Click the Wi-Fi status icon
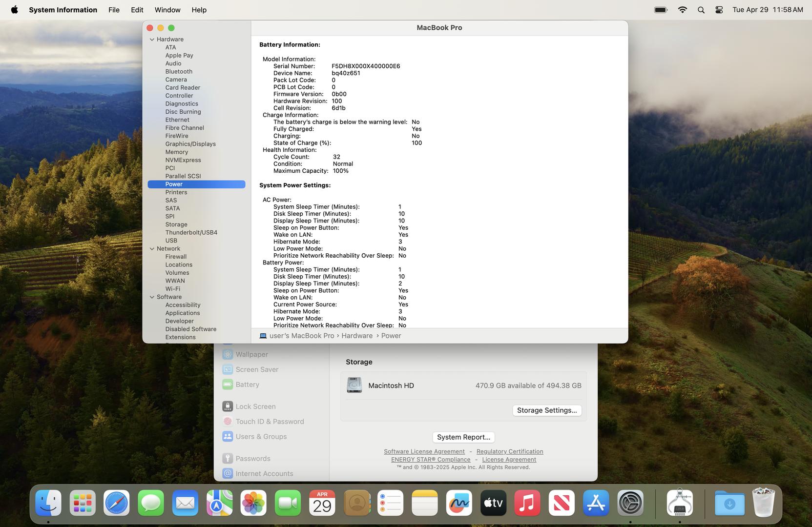Viewport: 812px width, 527px height. pyautogui.click(x=682, y=10)
